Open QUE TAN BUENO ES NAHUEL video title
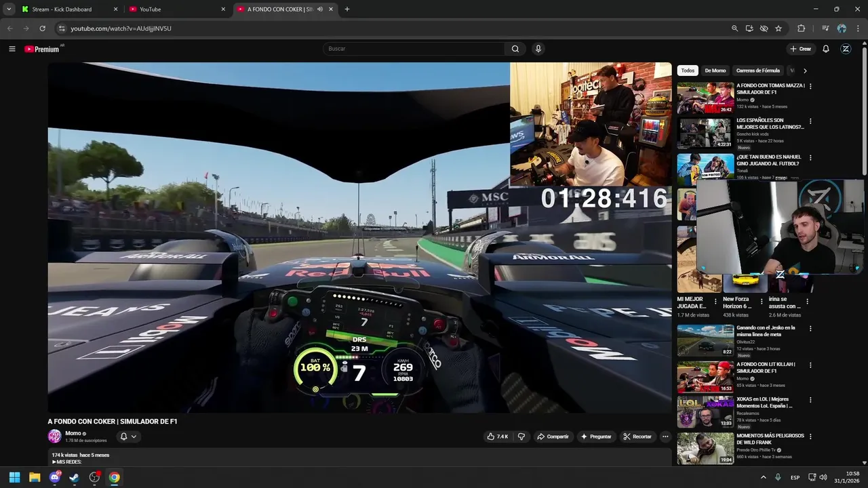 tap(768, 160)
